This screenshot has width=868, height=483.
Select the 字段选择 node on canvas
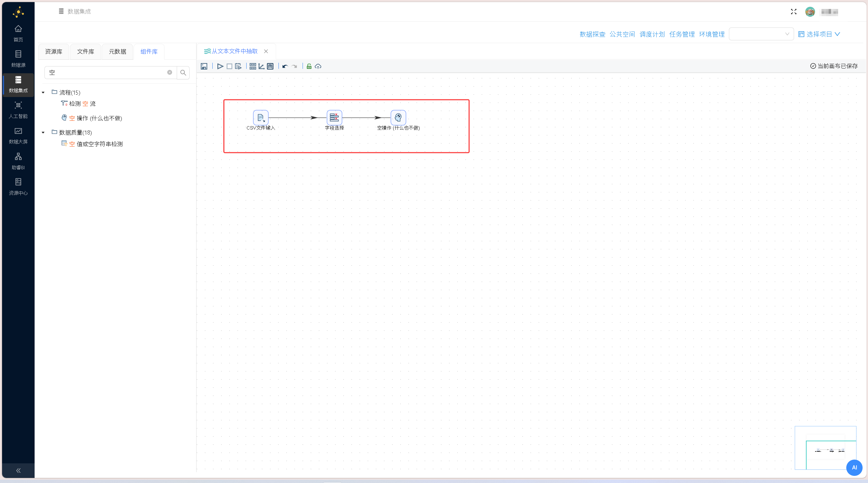click(334, 118)
